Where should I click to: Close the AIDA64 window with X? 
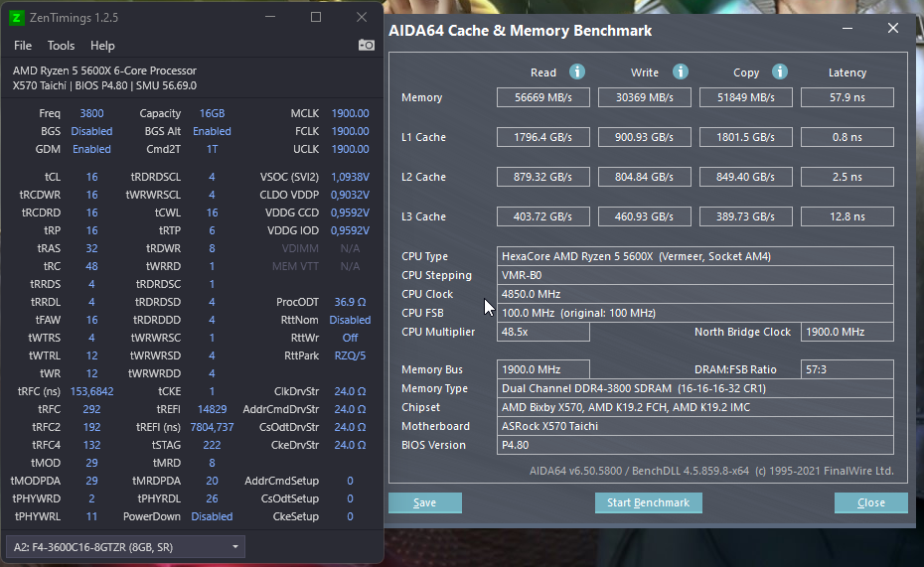pos(893,28)
